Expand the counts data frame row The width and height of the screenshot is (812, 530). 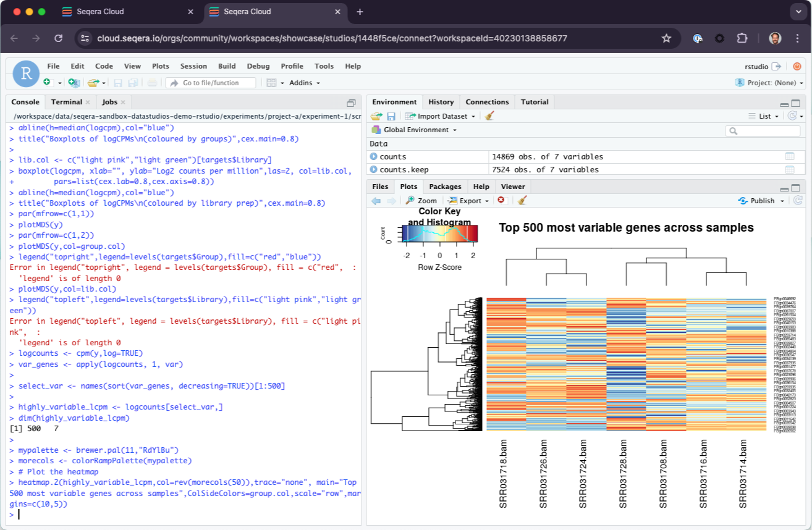pyautogui.click(x=373, y=157)
